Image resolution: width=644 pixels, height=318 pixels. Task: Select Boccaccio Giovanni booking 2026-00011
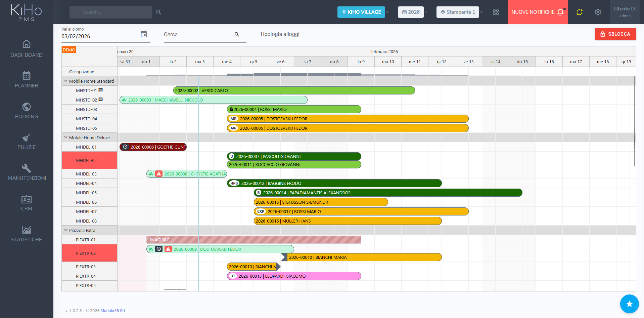pos(294,164)
